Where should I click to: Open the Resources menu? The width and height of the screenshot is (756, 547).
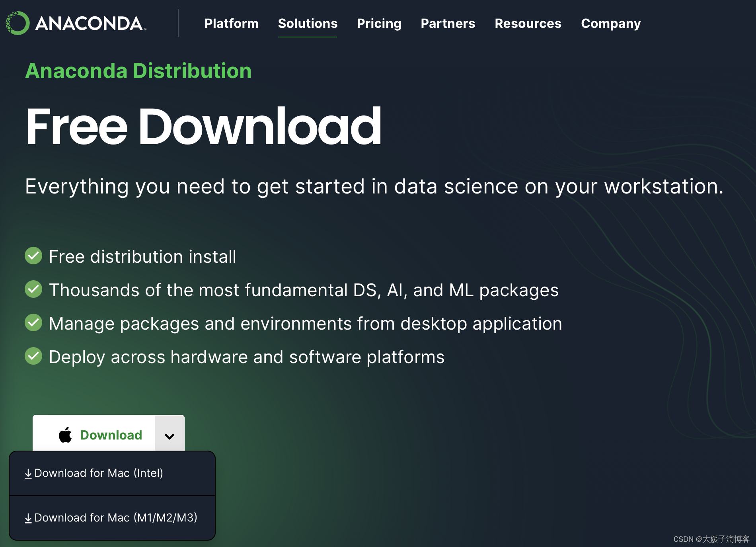coord(528,23)
